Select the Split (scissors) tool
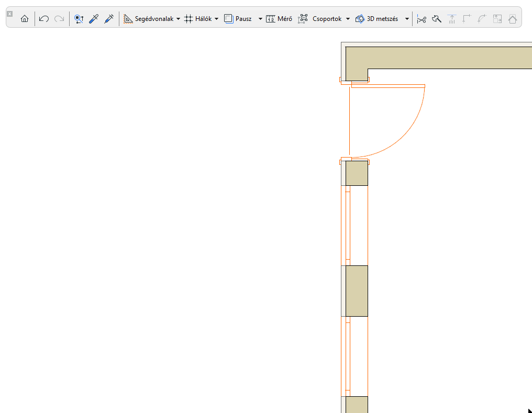This screenshot has height=413, width=532. click(x=422, y=18)
